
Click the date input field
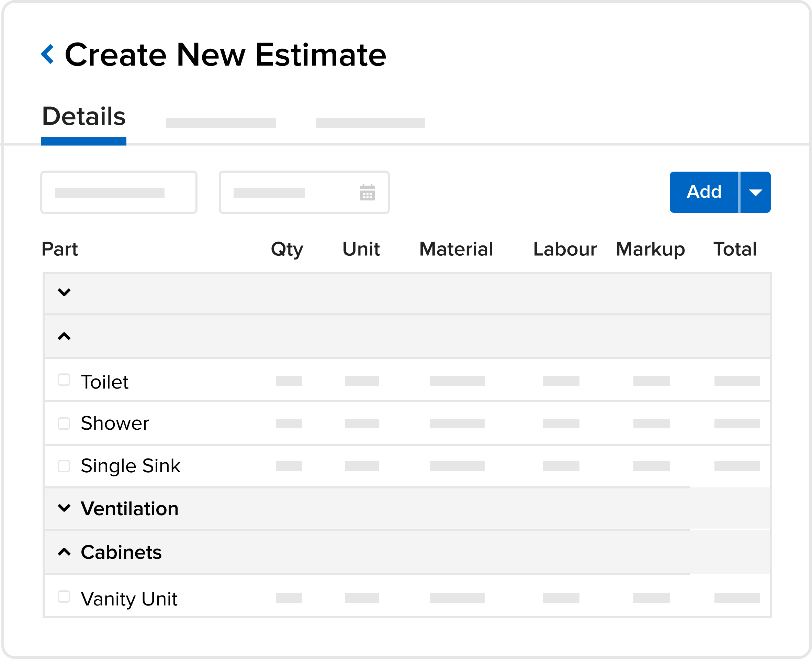point(289,193)
